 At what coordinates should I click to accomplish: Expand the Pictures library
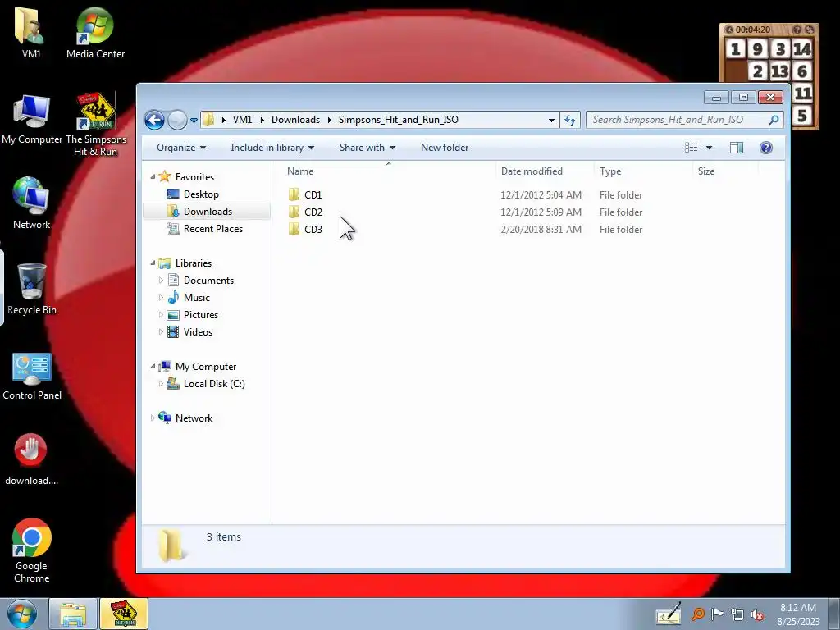[161, 314]
